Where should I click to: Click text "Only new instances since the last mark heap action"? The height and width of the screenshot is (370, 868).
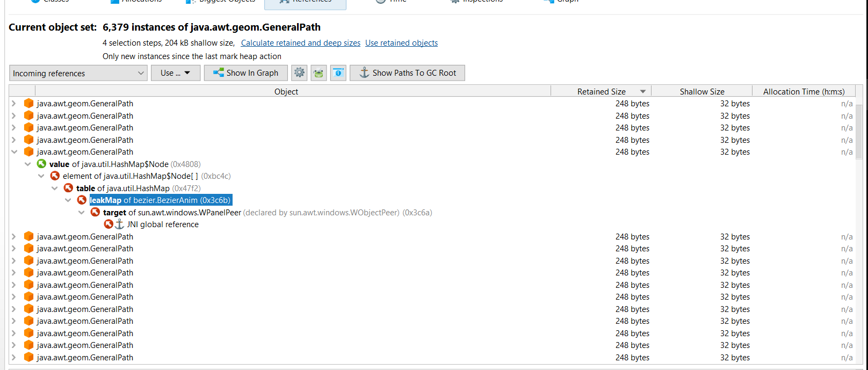tap(192, 56)
